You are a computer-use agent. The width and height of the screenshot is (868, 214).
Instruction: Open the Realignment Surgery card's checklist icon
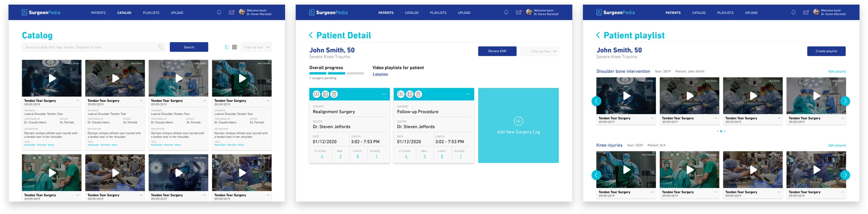[325, 94]
